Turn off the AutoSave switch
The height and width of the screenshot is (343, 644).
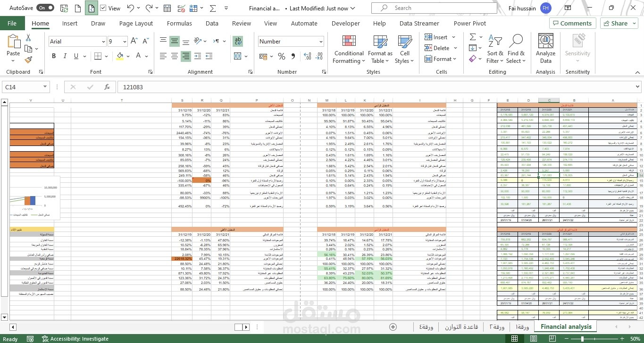pyautogui.click(x=45, y=8)
